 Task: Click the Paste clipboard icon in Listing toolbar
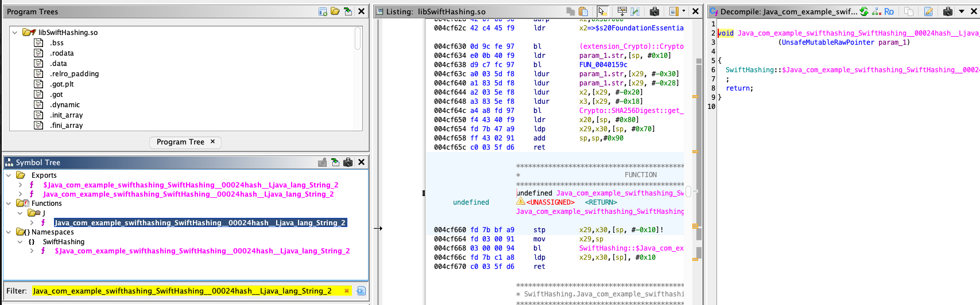pos(583,11)
